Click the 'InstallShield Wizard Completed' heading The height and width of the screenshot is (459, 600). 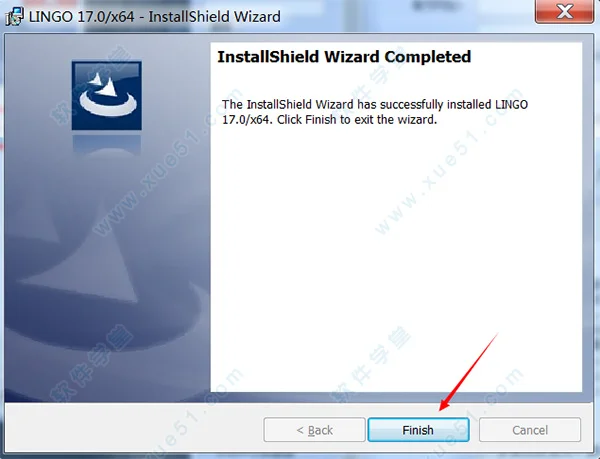pos(344,57)
